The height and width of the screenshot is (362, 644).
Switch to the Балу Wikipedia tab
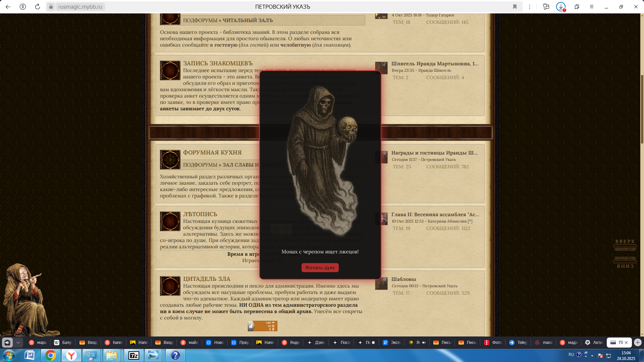pos(63,343)
